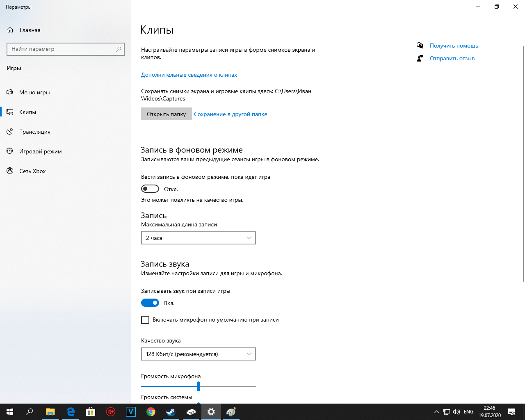The width and height of the screenshot is (525, 420).
Task: Click Отправить отзыв link
Action: [452, 58]
